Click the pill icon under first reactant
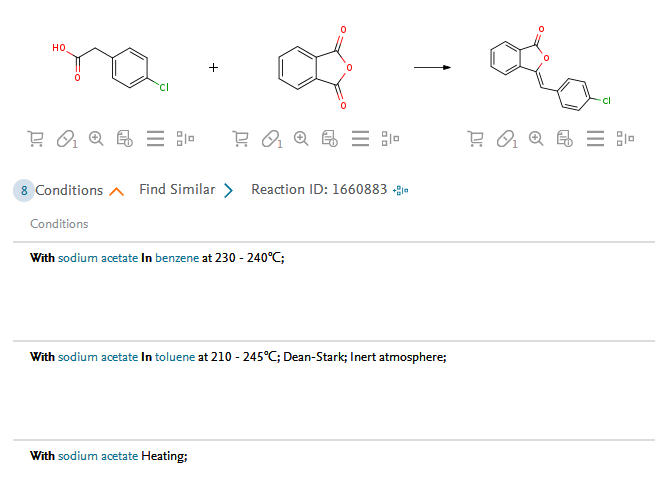The image size is (655, 499). click(66, 139)
